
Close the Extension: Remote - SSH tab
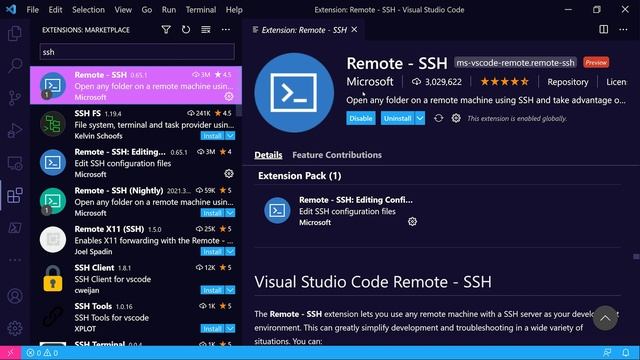tap(354, 29)
